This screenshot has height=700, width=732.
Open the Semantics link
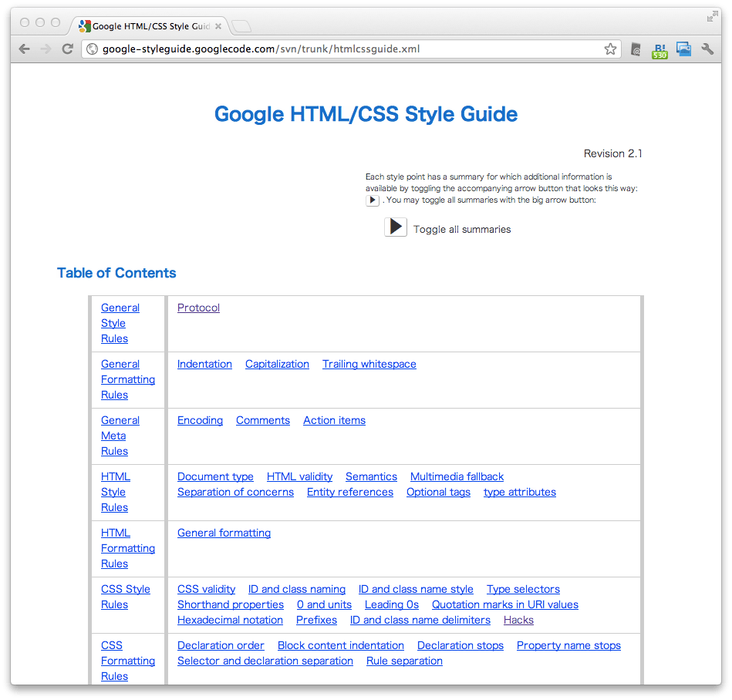pyautogui.click(x=371, y=476)
